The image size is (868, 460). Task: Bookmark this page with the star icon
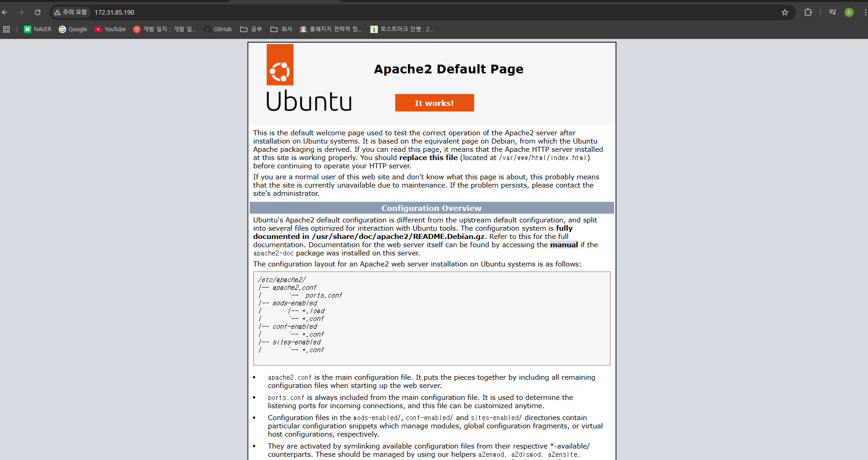785,12
